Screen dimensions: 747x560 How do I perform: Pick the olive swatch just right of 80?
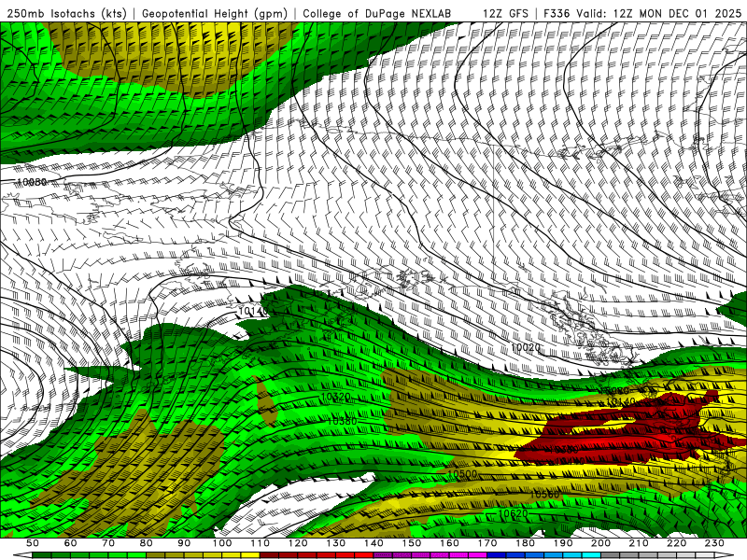(x=155, y=555)
